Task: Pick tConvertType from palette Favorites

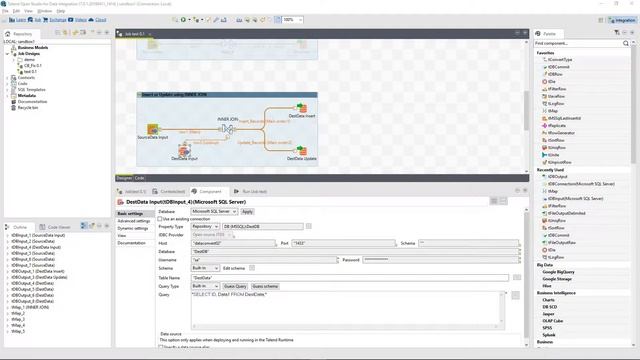Action: (x=560, y=60)
